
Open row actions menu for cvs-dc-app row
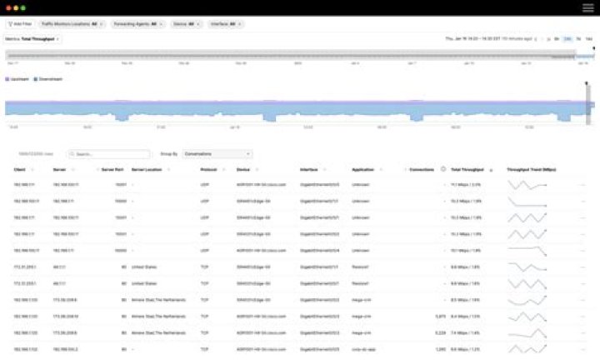pos(582,350)
